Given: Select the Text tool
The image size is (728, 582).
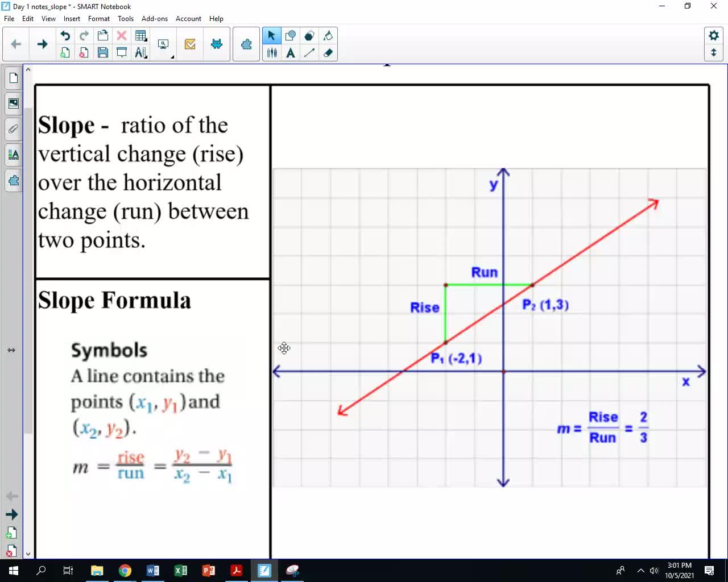Looking at the screenshot, I should coord(291,52).
